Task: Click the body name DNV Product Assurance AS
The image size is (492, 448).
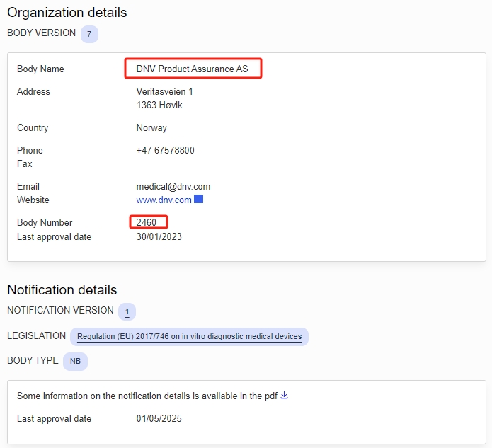Action: click(x=192, y=69)
